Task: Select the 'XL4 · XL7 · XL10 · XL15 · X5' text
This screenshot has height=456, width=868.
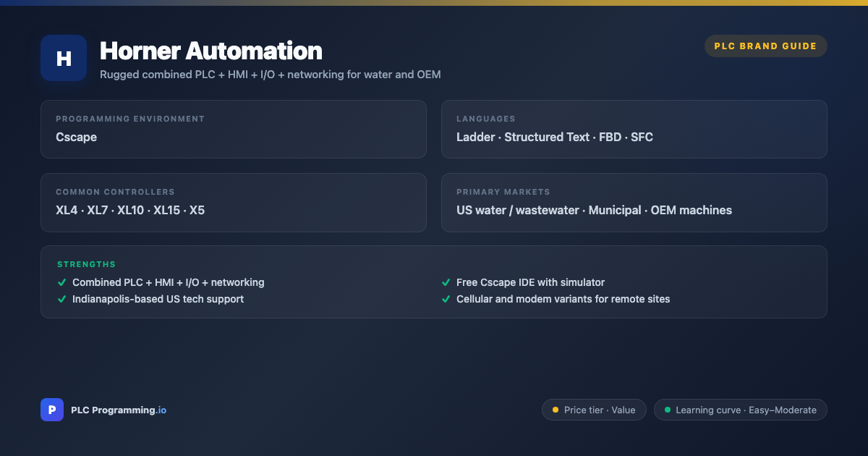Action: coord(130,210)
